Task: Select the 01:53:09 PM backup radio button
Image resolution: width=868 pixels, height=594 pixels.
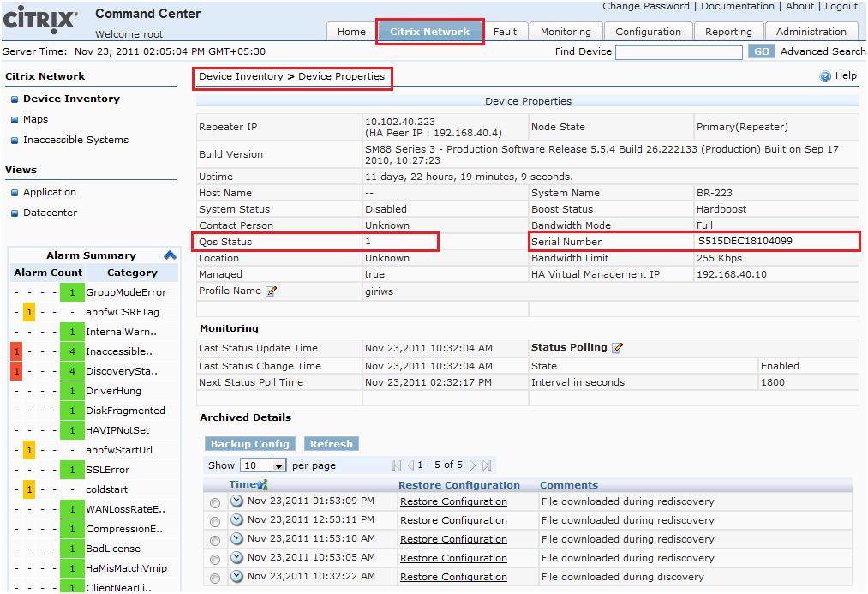Action: pyautogui.click(x=215, y=502)
